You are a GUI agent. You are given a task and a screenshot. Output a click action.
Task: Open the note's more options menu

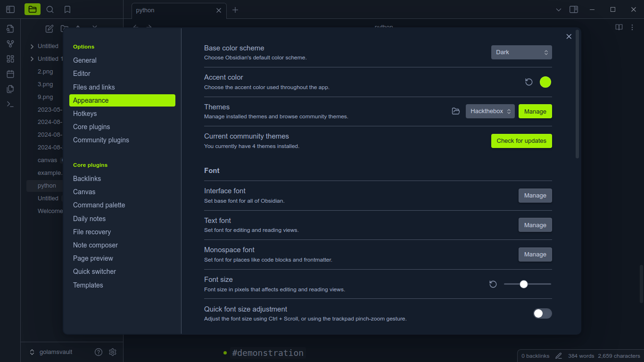(x=632, y=27)
